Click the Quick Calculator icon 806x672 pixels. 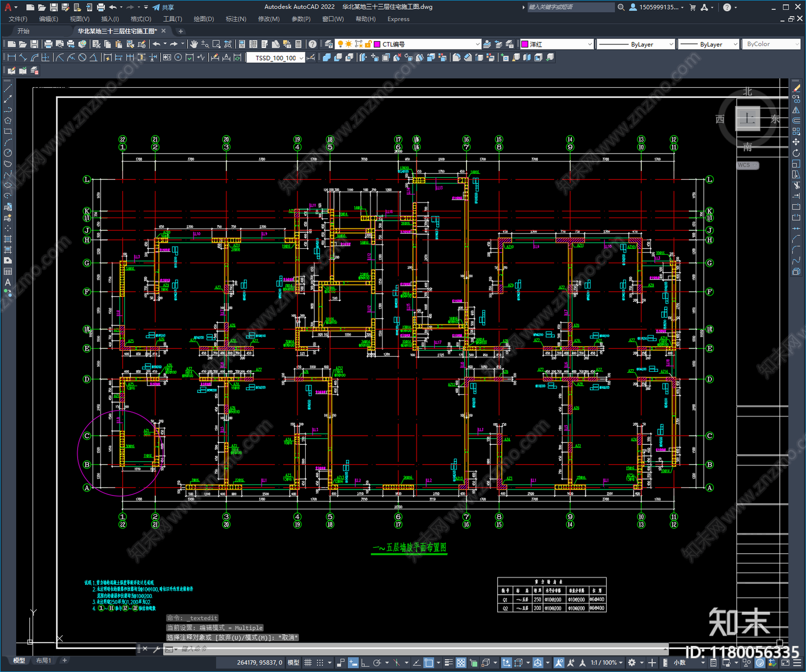tap(298, 44)
